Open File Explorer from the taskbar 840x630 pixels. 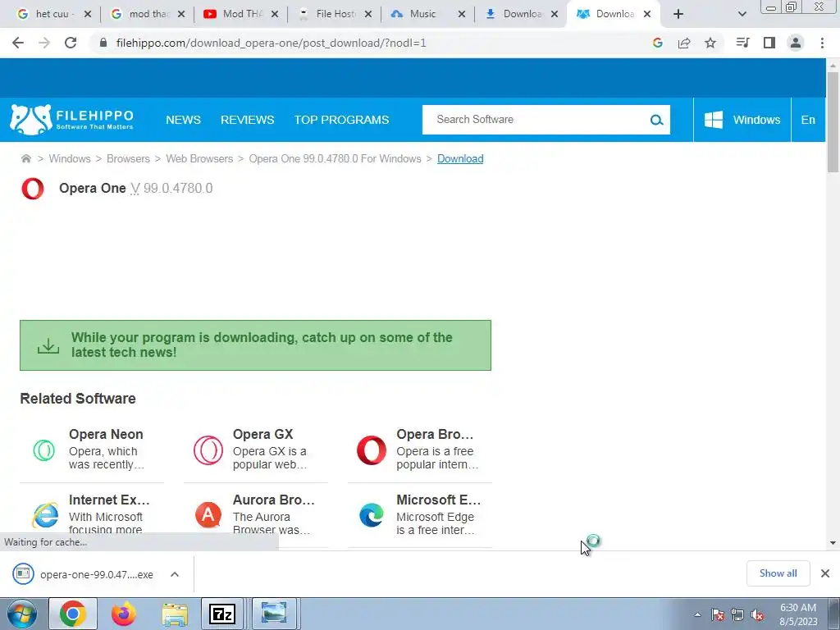click(175, 614)
